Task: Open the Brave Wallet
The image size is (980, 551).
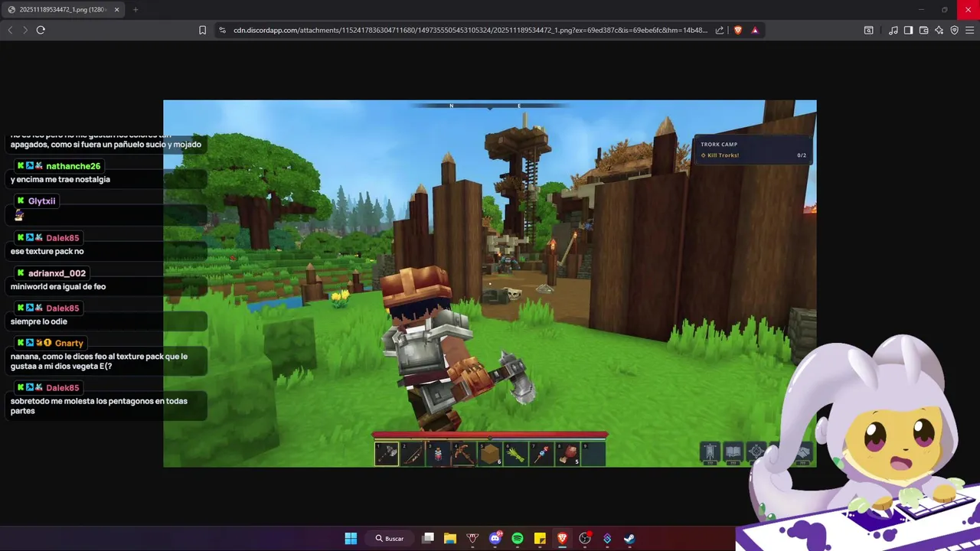Action: (x=923, y=30)
